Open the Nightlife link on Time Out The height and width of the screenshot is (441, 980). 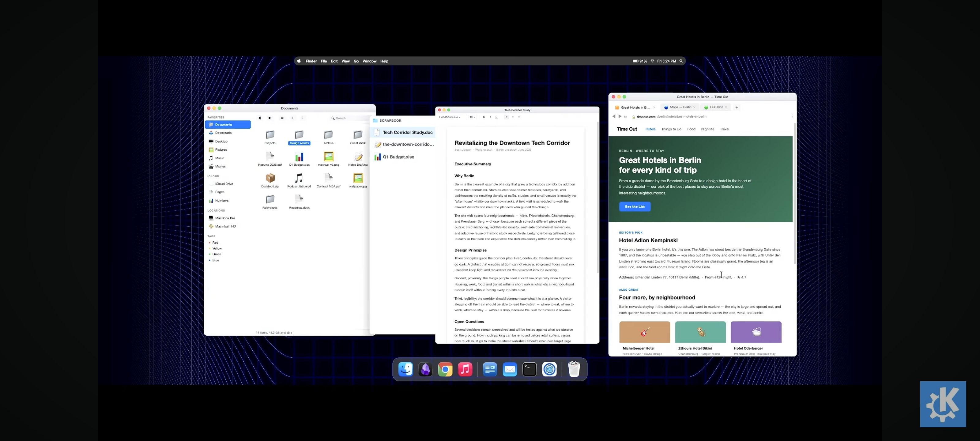pos(708,129)
